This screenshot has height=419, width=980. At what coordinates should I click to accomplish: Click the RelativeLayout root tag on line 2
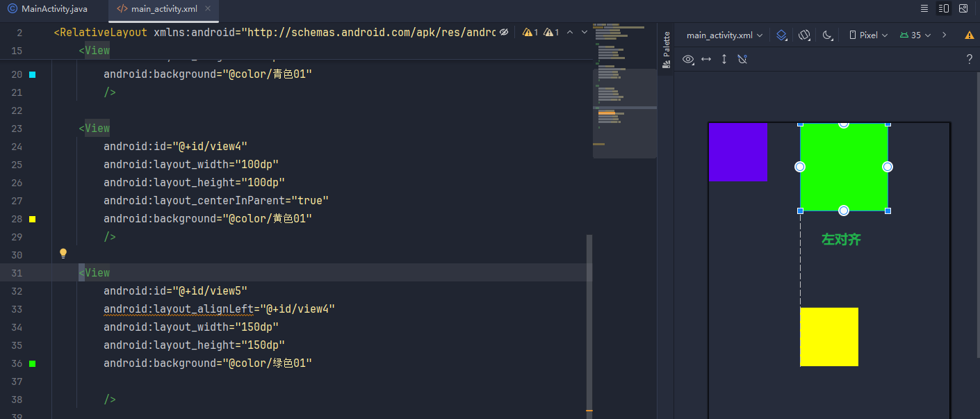coord(101,32)
